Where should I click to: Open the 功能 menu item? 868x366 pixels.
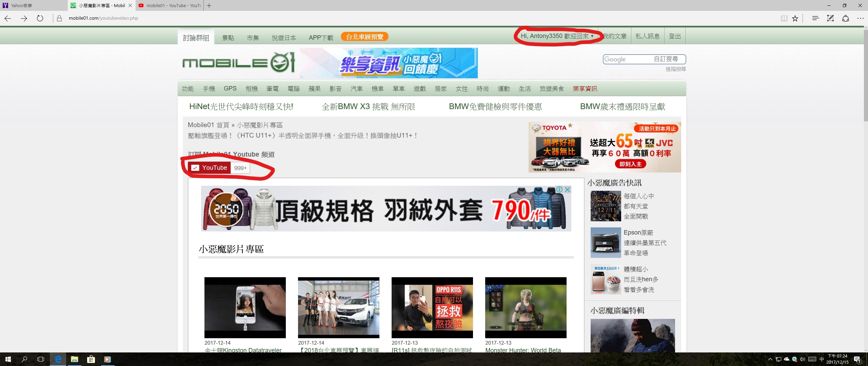pyautogui.click(x=188, y=89)
